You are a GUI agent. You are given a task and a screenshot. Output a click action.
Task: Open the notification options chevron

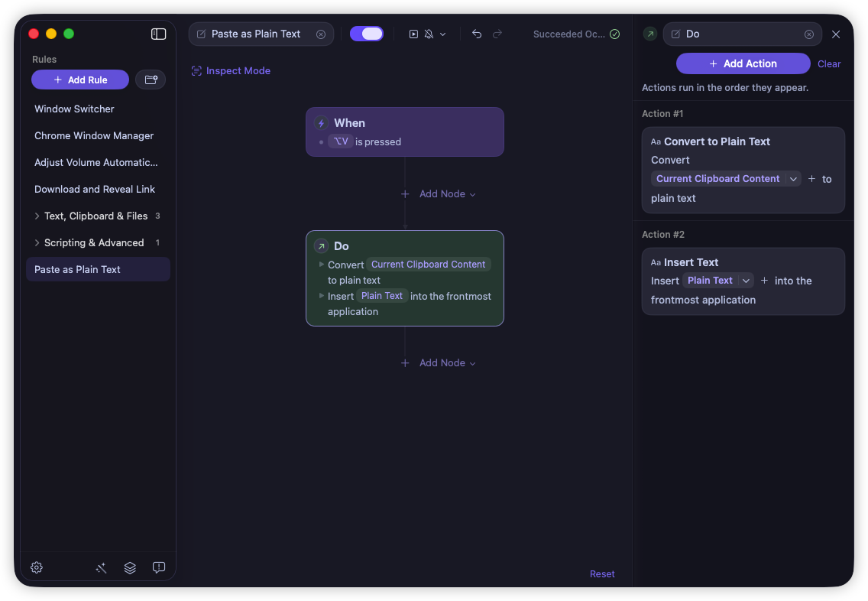click(x=443, y=34)
